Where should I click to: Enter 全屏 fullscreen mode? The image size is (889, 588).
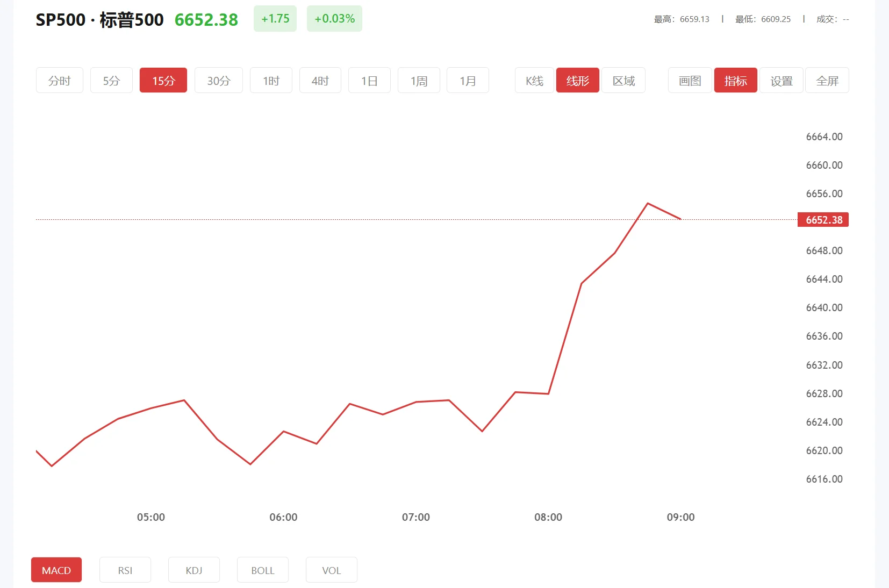click(827, 81)
